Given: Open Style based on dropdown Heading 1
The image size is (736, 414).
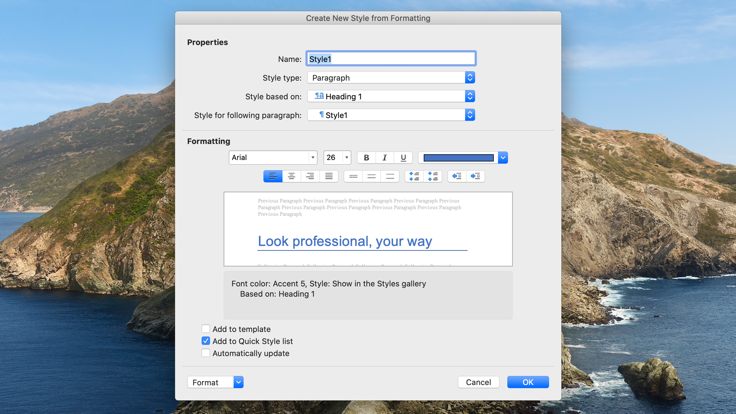Looking at the screenshot, I should coord(391,96).
